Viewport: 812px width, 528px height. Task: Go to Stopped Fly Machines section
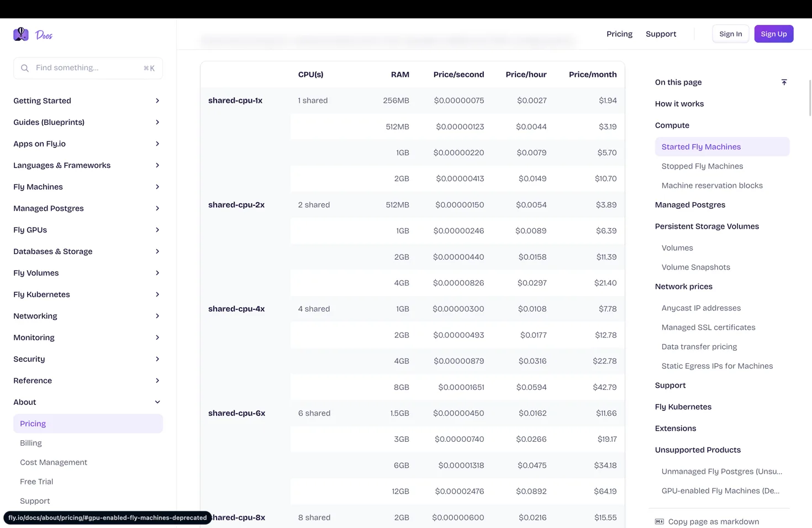[x=702, y=166]
